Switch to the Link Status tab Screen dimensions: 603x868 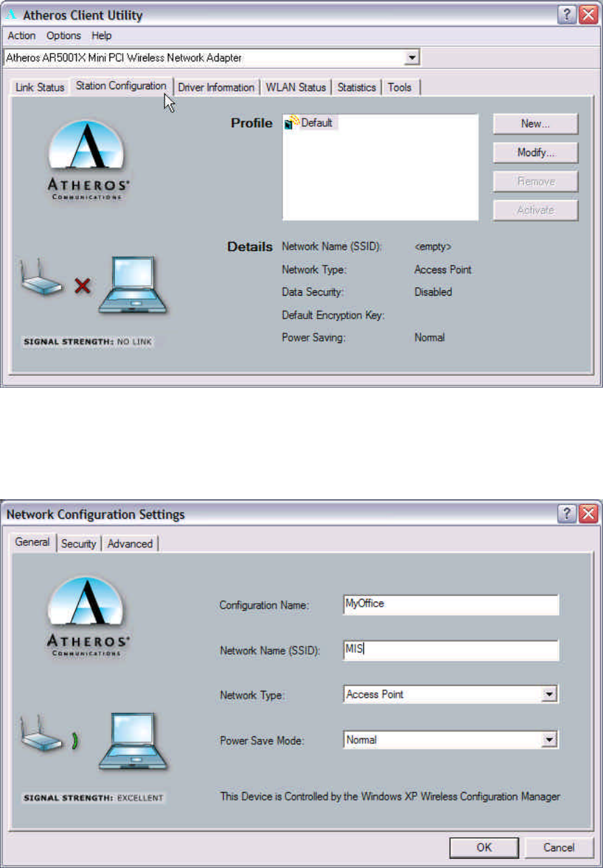pyautogui.click(x=40, y=88)
